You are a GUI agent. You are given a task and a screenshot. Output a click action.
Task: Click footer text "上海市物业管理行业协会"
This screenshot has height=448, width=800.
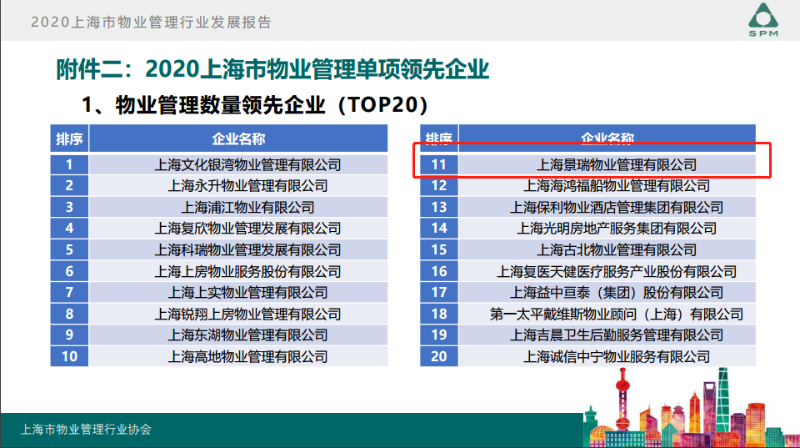[x=86, y=430]
